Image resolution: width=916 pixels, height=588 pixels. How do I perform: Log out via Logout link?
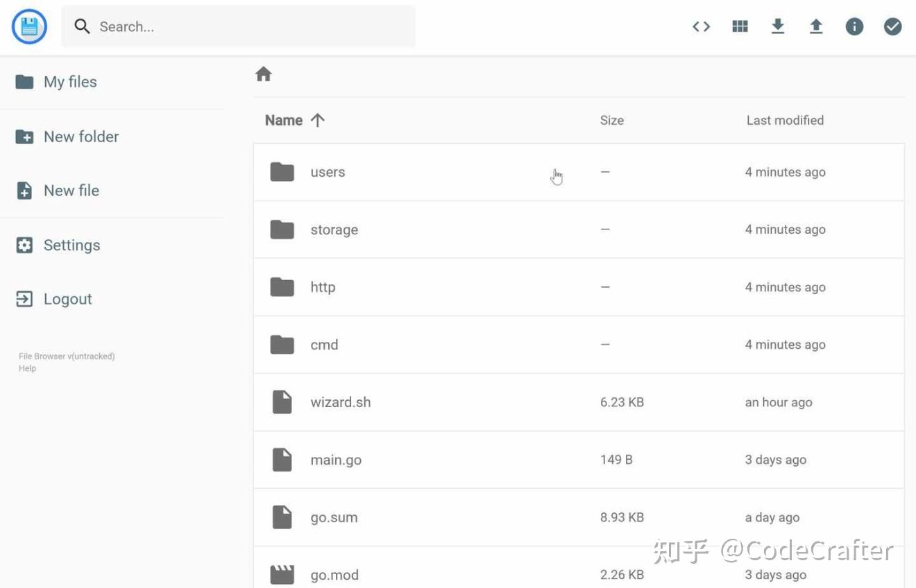point(67,299)
